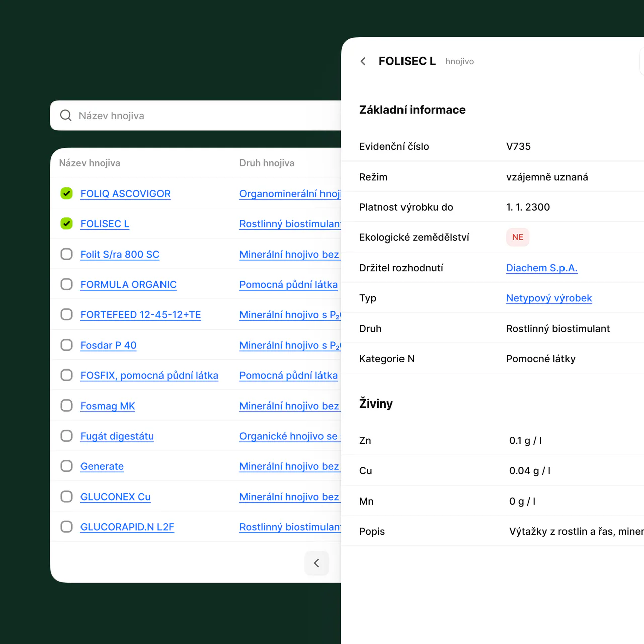Click the type link in the FORMULA ORGANIC row

tap(288, 285)
